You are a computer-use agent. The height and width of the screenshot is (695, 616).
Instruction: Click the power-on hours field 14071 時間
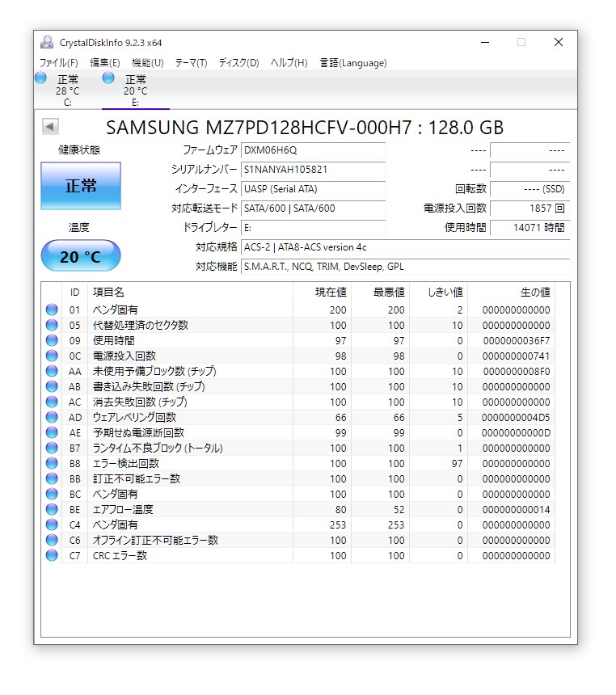point(530,228)
